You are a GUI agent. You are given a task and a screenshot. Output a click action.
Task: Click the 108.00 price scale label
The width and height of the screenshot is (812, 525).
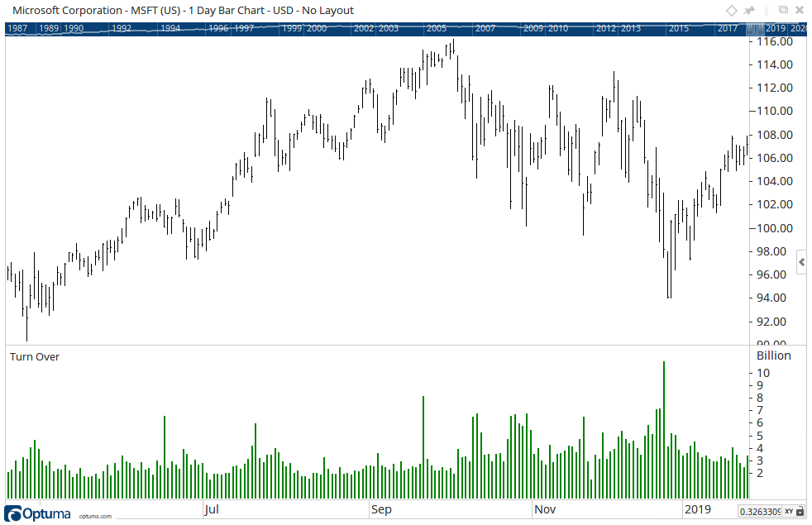tap(775, 135)
